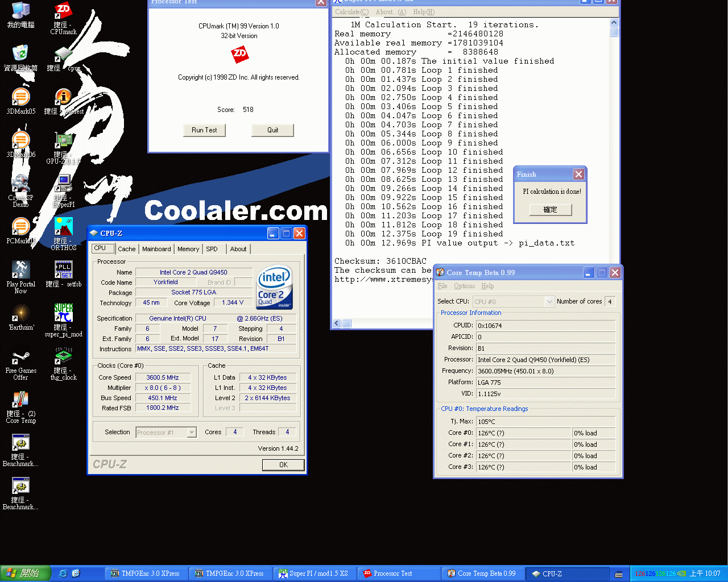Switch to the Cache tab in CPU-Z
This screenshot has width=728, height=582.
127,249
